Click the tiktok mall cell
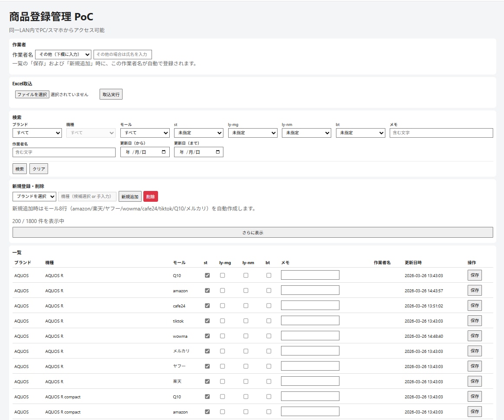504x420 pixels. click(x=178, y=321)
